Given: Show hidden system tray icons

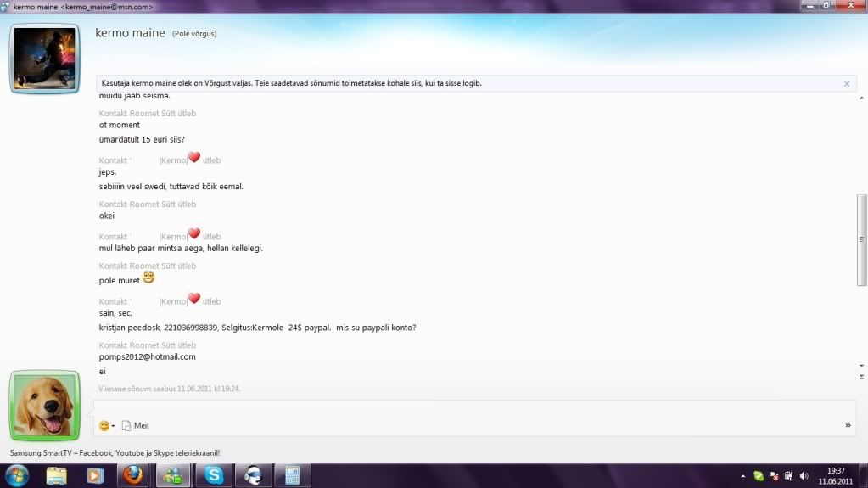Looking at the screenshot, I should tap(742, 476).
